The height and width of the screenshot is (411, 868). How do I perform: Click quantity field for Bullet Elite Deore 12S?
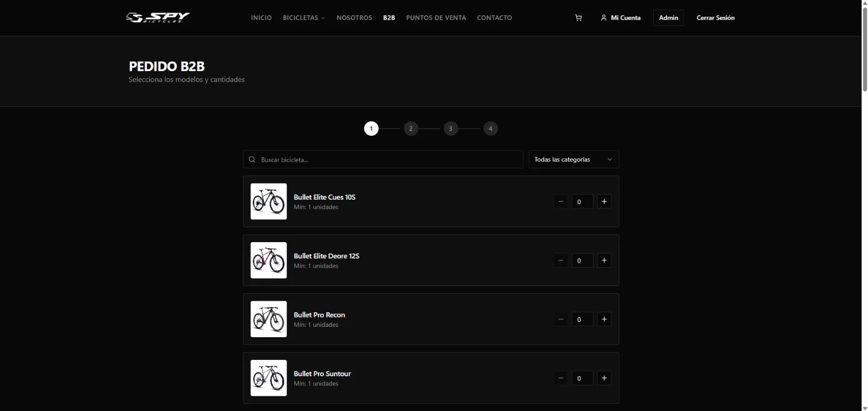(x=582, y=261)
